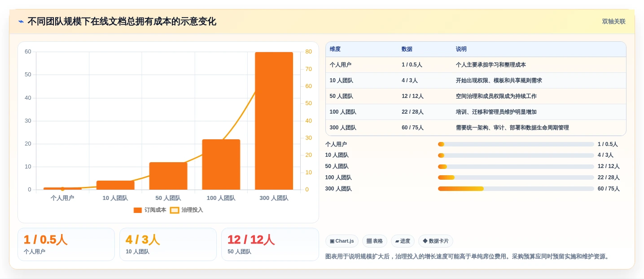Click the 50 人团队 orange bar in chart
The width and height of the screenshot is (644, 279).
tap(168, 176)
